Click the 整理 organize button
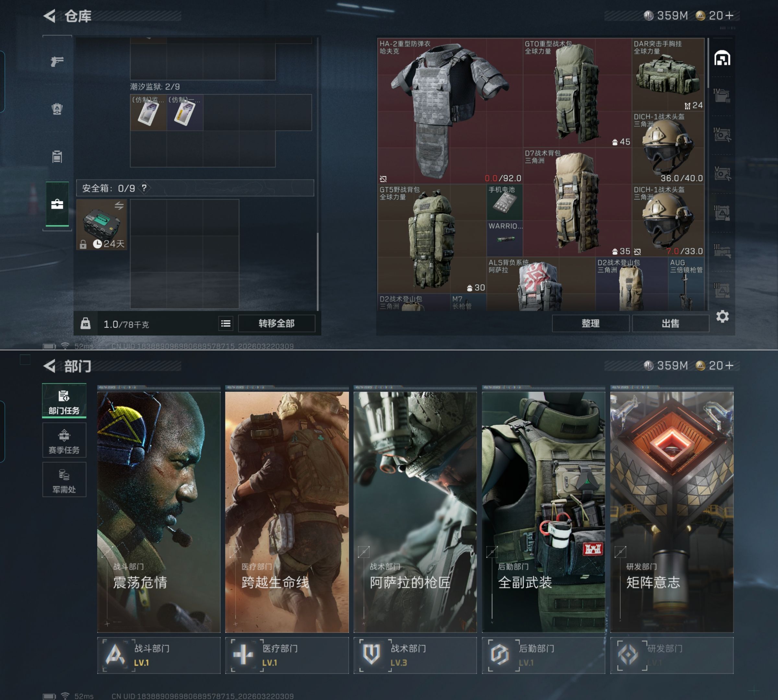The height and width of the screenshot is (700, 778). coord(590,323)
